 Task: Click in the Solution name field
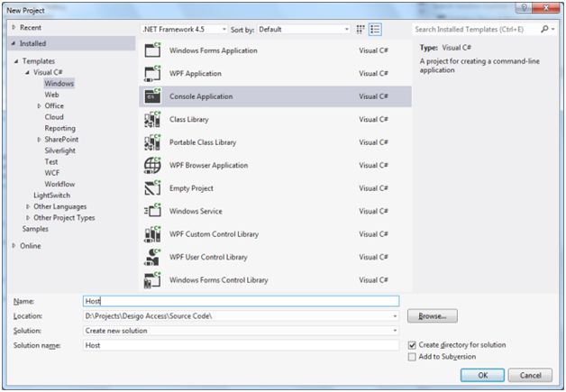click(242, 345)
